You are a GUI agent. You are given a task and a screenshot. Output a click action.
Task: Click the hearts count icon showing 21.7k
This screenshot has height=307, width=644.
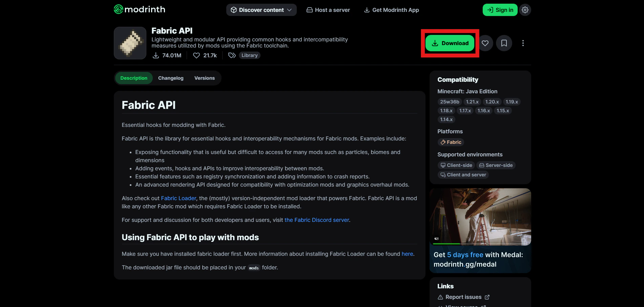point(196,55)
